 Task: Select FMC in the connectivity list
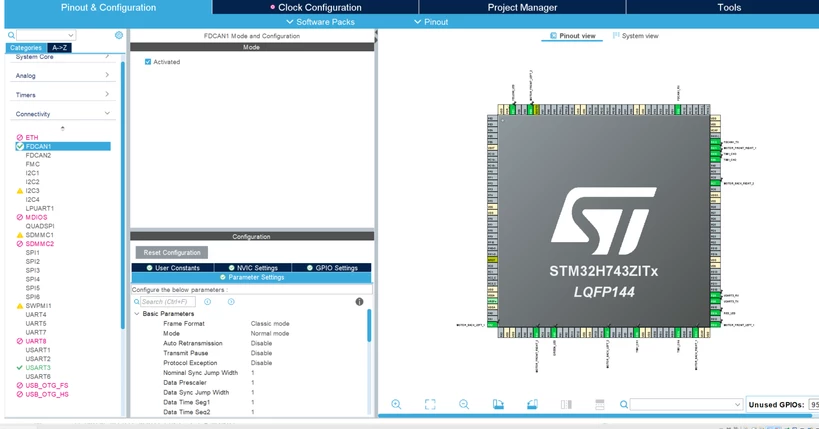[x=32, y=164]
